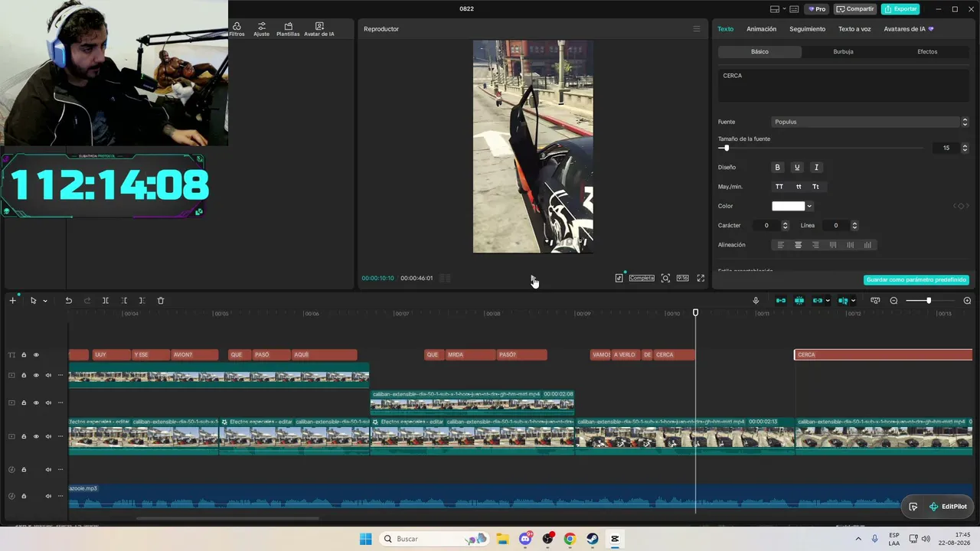Click the timeline zoom slider handle
This screenshot has height=551, width=980.
pos(928,301)
